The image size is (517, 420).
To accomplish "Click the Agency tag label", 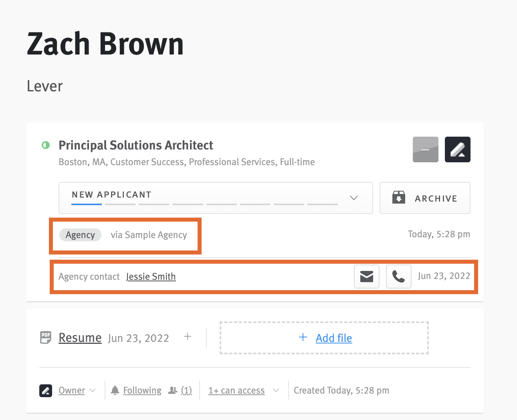I will pyautogui.click(x=81, y=235).
